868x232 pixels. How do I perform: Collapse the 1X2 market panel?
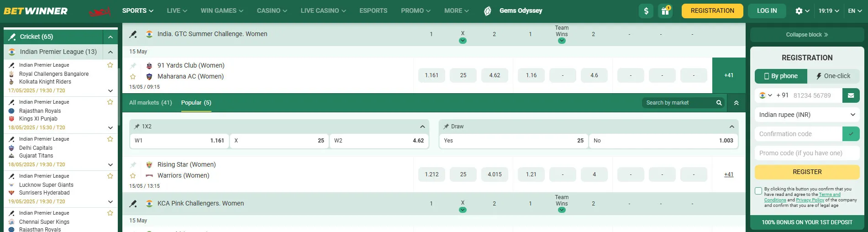pos(422,127)
